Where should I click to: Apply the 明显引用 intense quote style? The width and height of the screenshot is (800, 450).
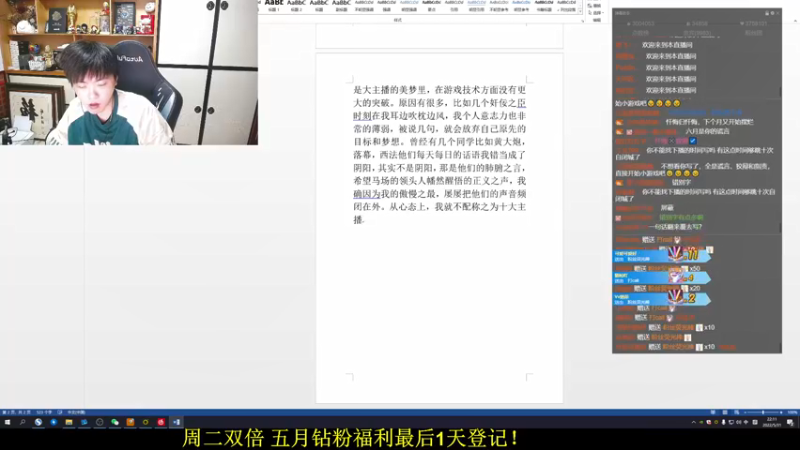pos(477,6)
